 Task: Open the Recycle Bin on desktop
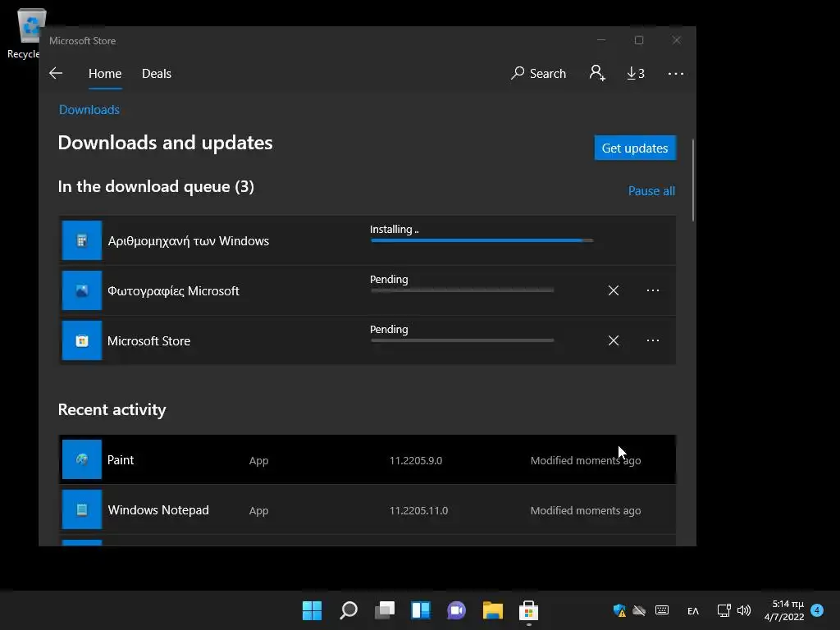(25, 33)
